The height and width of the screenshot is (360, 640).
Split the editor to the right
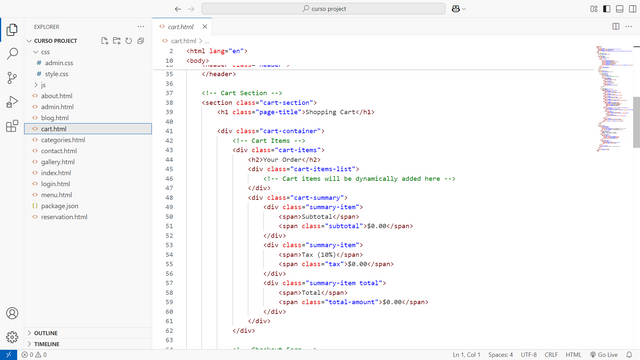point(616,27)
